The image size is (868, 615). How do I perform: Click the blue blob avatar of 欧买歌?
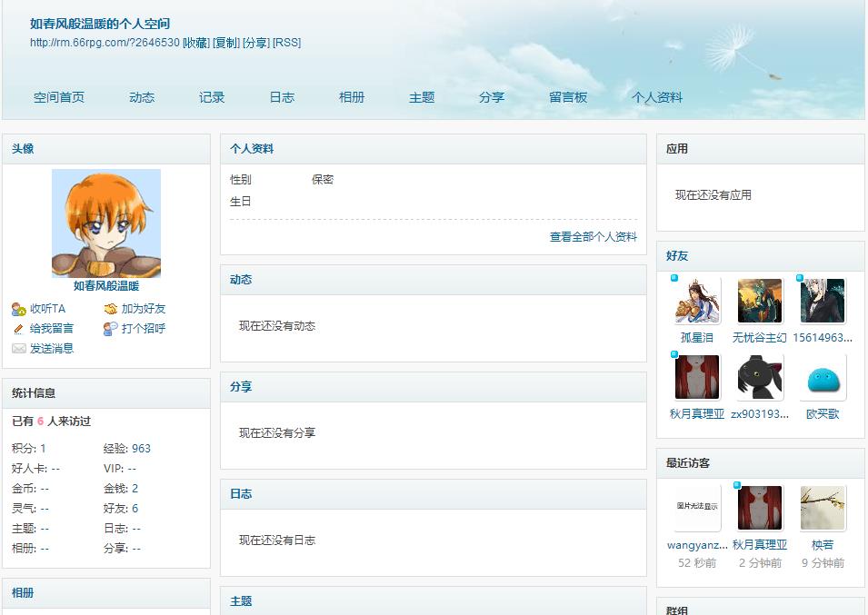(x=823, y=377)
